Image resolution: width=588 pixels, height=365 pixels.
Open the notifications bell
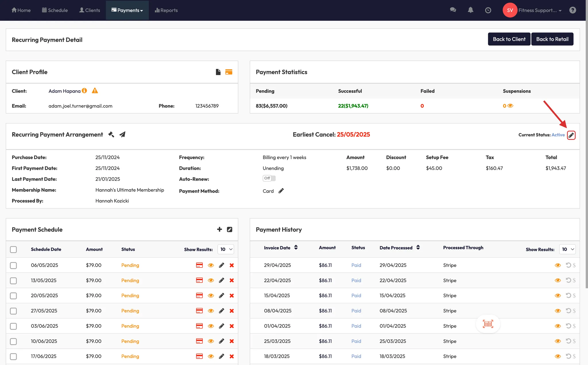coord(470,10)
